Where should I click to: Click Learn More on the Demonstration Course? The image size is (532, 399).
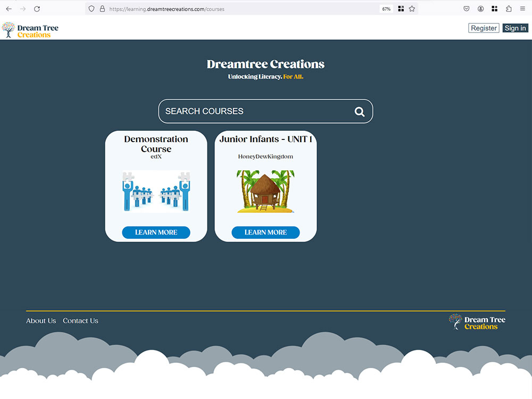tap(156, 232)
